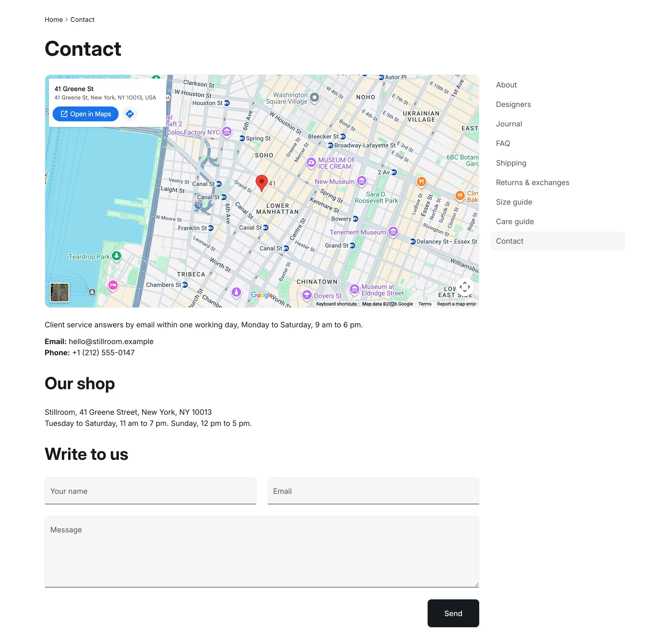Screen dimensions: 670x644
Task: Focus the Your name input field
Action: (x=151, y=491)
